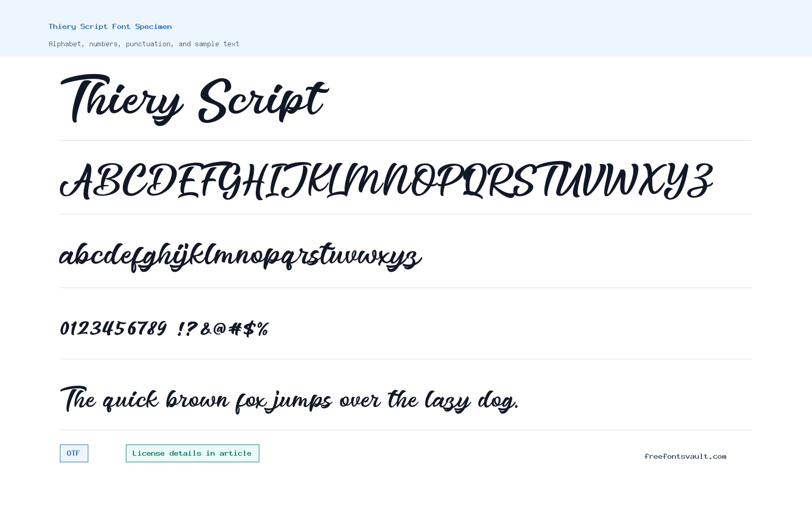Click the 'Alphabet, numbers, punctuation, and sample text' subtitle

(x=144, y=44)
